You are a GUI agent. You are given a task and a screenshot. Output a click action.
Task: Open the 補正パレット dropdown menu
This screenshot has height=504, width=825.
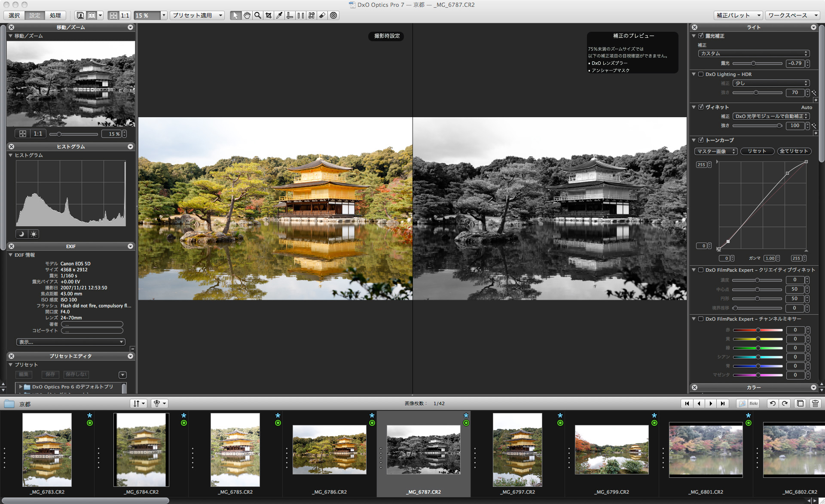click(x=738, y=15)
